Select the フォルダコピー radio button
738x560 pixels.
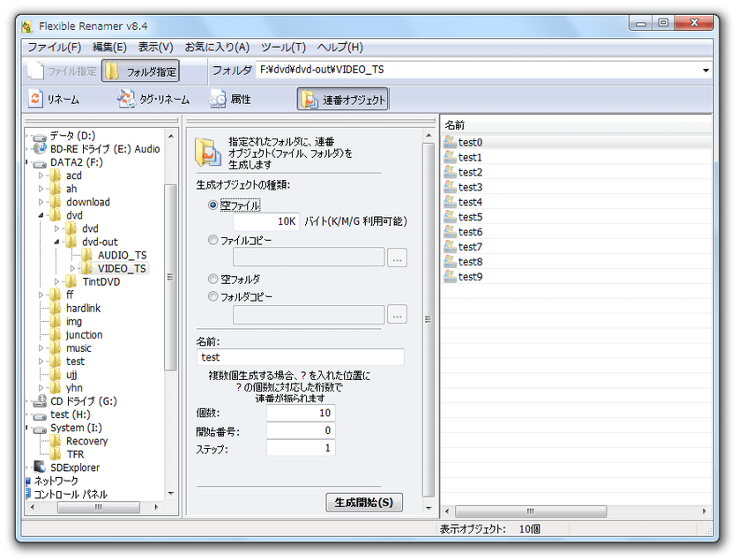tap(212, 296)
